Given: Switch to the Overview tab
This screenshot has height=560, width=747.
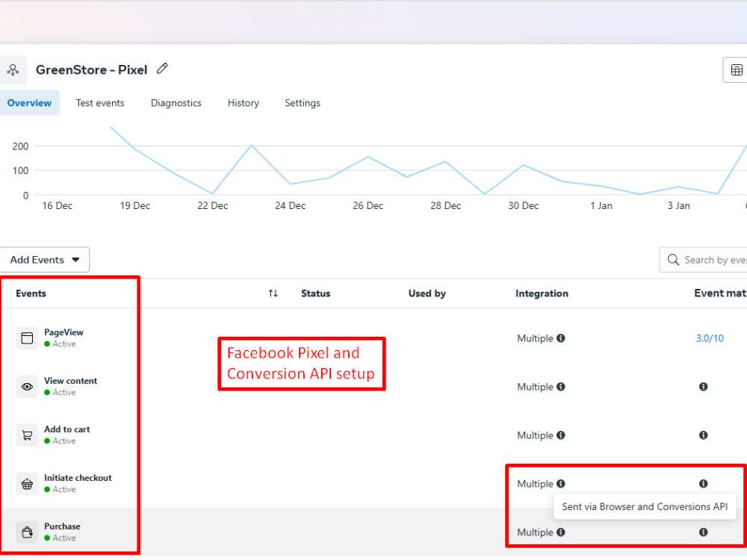Looking at the screenshot, I should coord(30,103).
